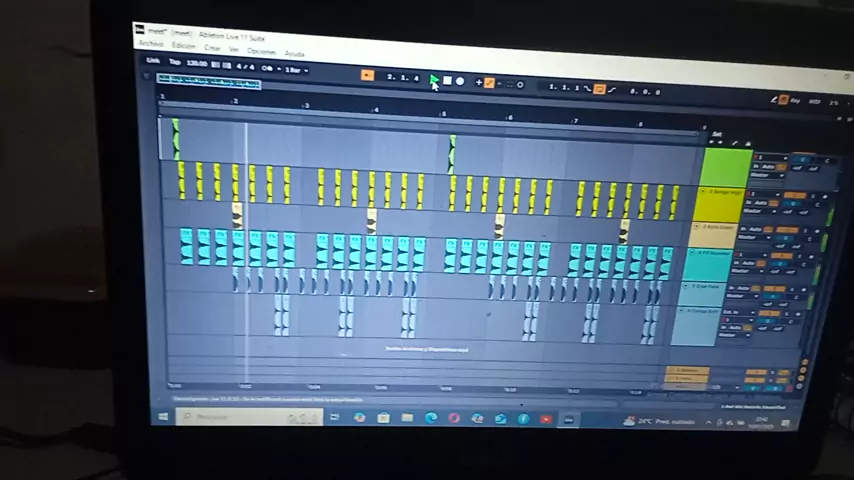Viewport: 854px width, 480px height.
Task: Toggle the Automation Arm button
Action: tap(489, 83)
